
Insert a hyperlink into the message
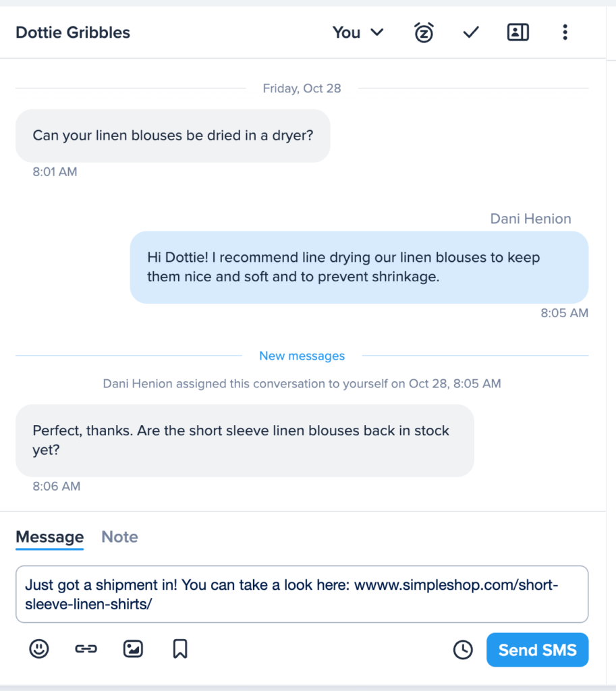pos(86,649)
